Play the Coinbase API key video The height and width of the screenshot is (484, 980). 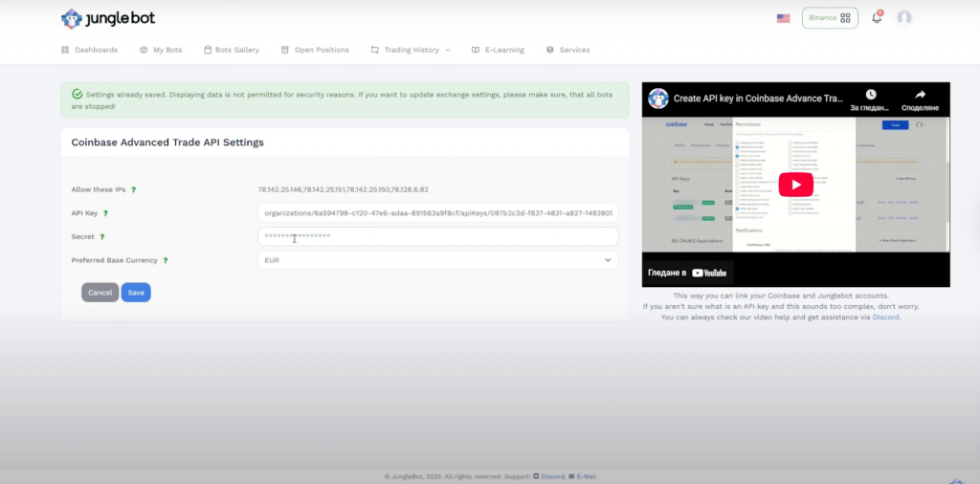795,185
